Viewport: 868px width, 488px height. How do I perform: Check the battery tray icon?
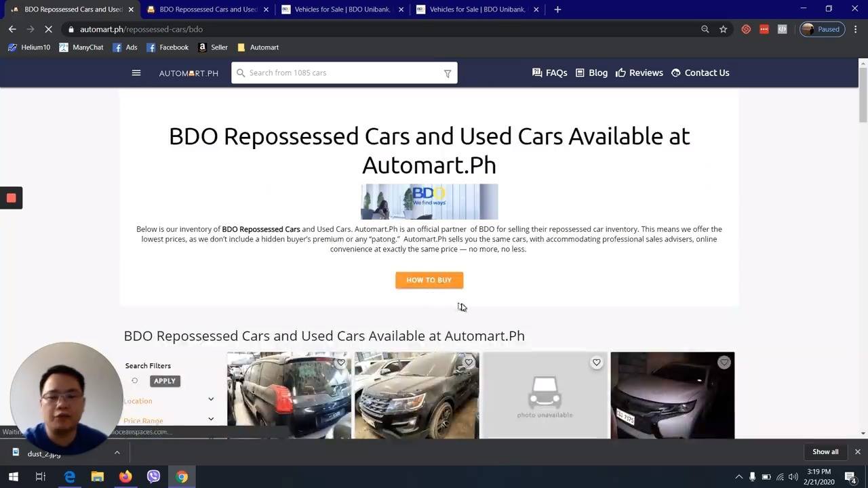point(766,477)
